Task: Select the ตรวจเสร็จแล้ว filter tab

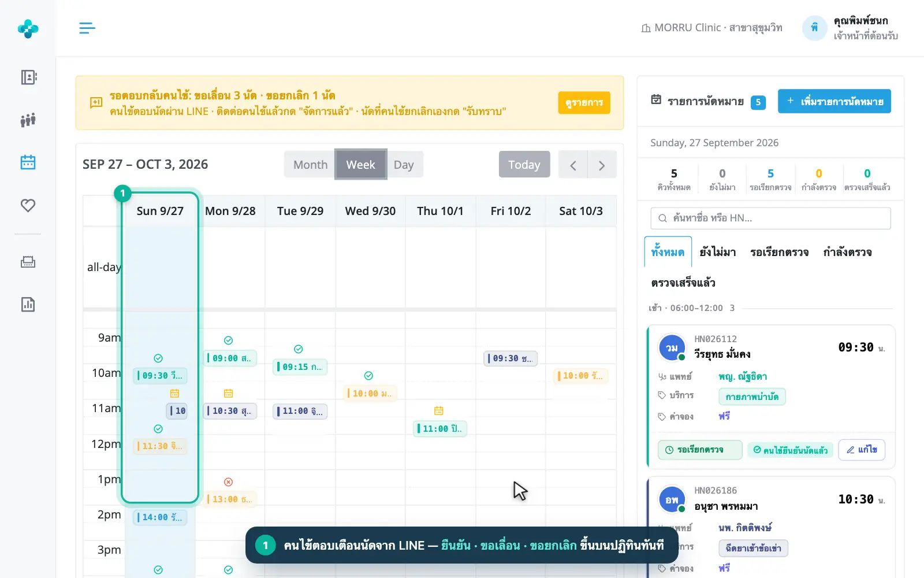Action: [x=683, y=283]
